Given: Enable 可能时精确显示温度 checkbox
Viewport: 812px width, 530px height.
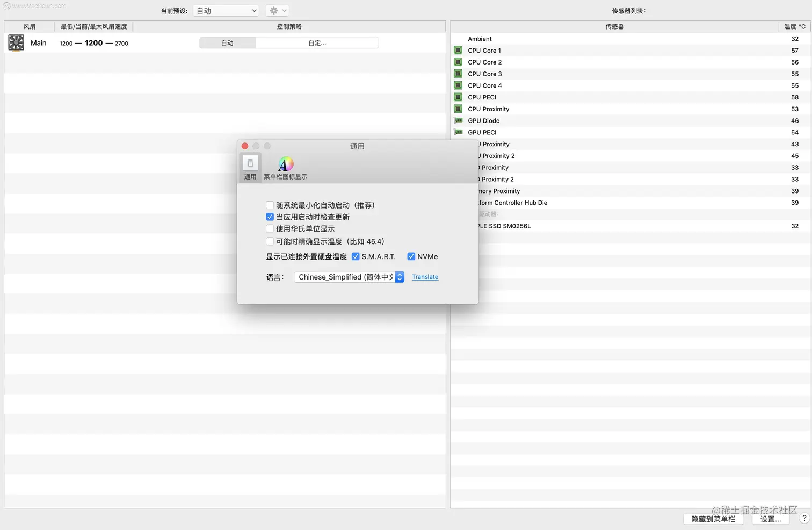Looking at the screenshot, I should [270, 241].
